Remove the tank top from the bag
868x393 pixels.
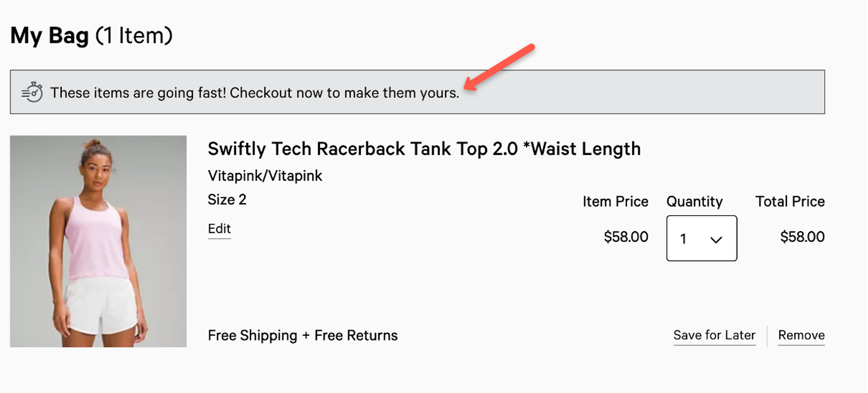tap(801, 335)
